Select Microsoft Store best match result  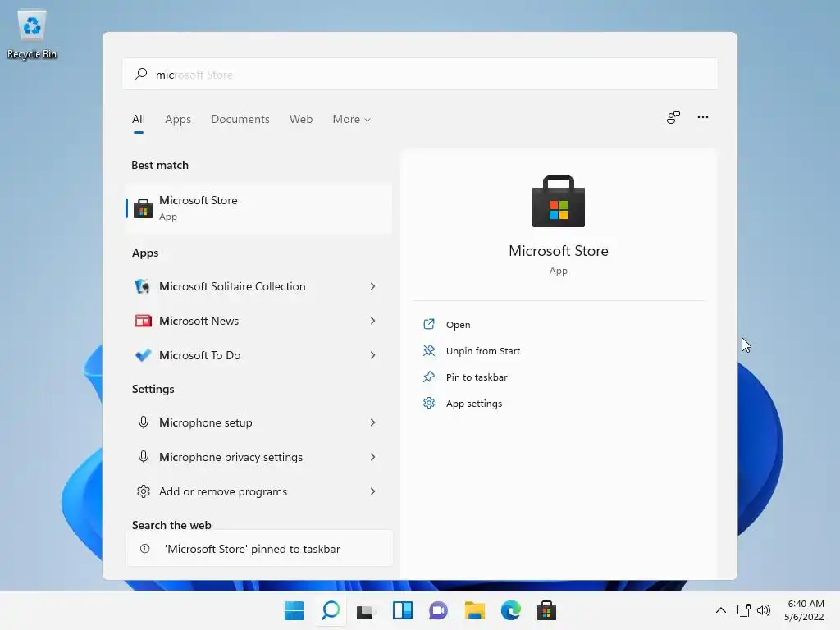[259, 208]
